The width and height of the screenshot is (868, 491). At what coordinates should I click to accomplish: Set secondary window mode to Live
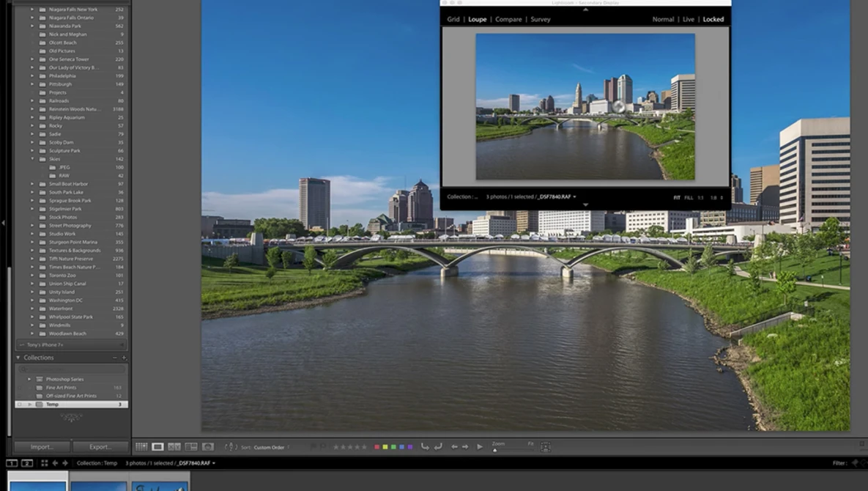688,19
